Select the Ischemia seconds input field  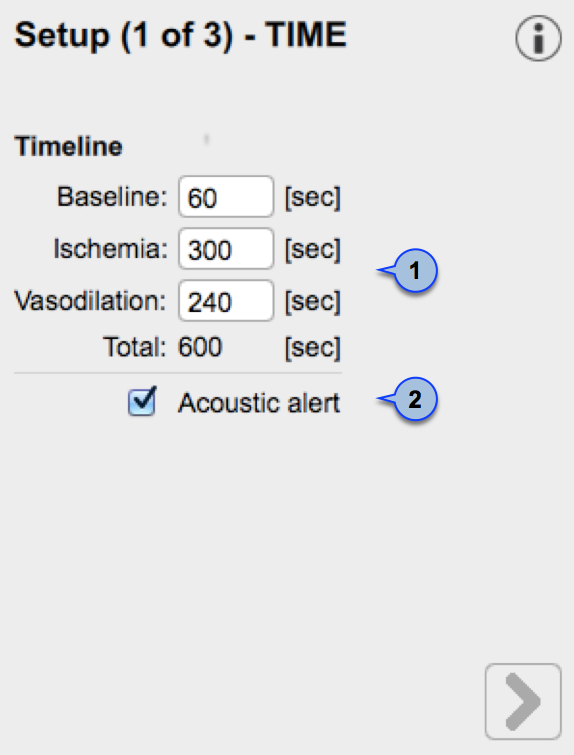(226, 248)
